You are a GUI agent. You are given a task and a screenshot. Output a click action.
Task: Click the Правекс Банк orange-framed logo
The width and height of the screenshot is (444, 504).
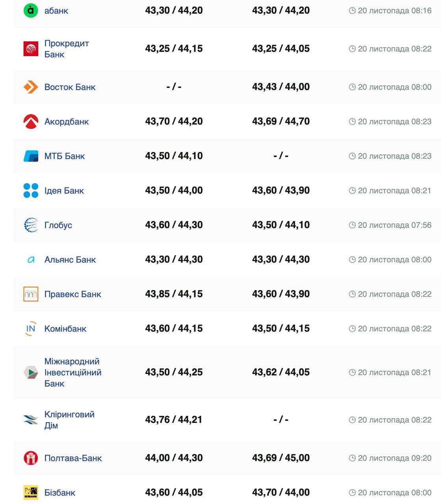[31, 294]
